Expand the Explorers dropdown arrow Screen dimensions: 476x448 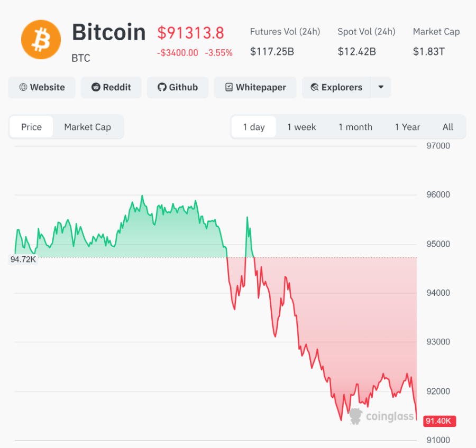[x=381, y=87]
